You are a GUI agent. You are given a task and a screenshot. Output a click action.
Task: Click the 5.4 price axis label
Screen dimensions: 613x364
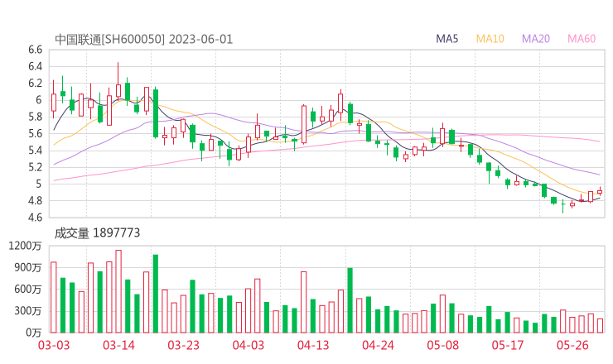coord(35,151)
